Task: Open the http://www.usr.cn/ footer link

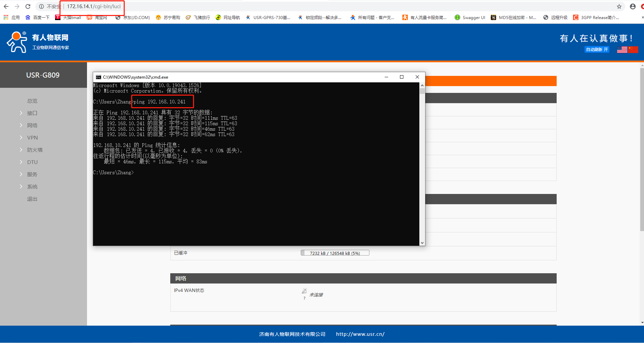Action: 360,334
